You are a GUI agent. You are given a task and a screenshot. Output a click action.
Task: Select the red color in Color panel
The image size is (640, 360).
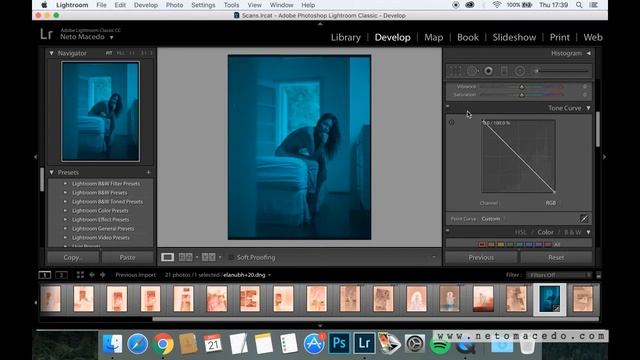tap(482, 244)
